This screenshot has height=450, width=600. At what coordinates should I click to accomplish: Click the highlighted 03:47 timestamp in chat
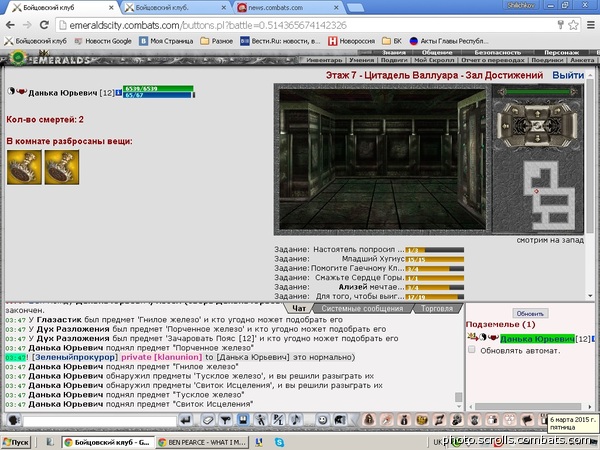15,357
